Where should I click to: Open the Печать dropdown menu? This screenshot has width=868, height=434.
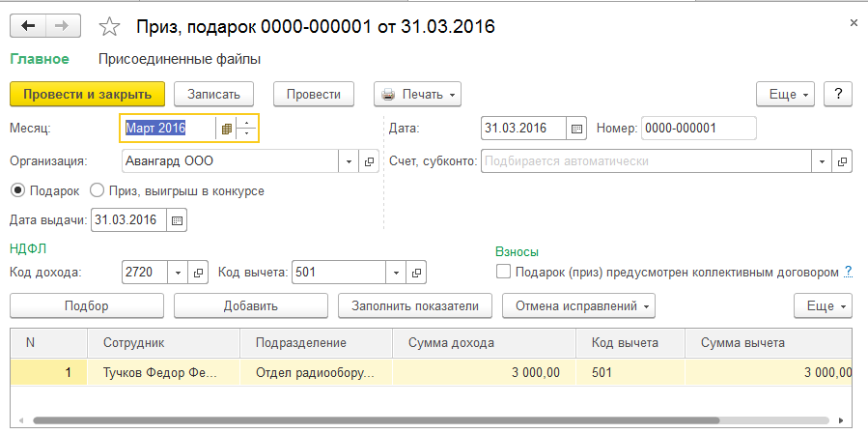coord(417,94)
